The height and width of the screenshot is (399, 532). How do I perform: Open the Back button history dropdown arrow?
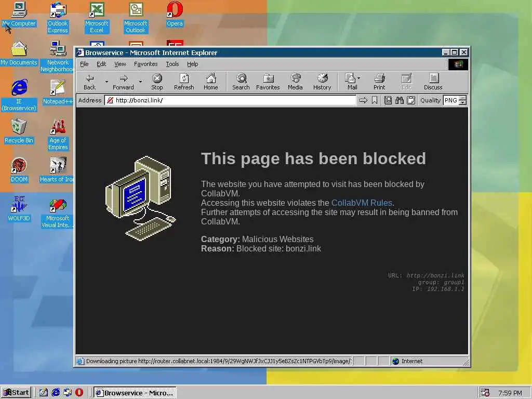[107, 82]
